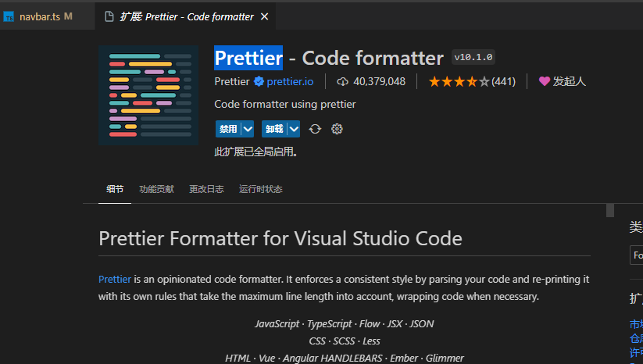Image resolution: width=643 pixels, height=364 pixels.
Task: Open the 更改日志 changelog tab
Action: 206,189
